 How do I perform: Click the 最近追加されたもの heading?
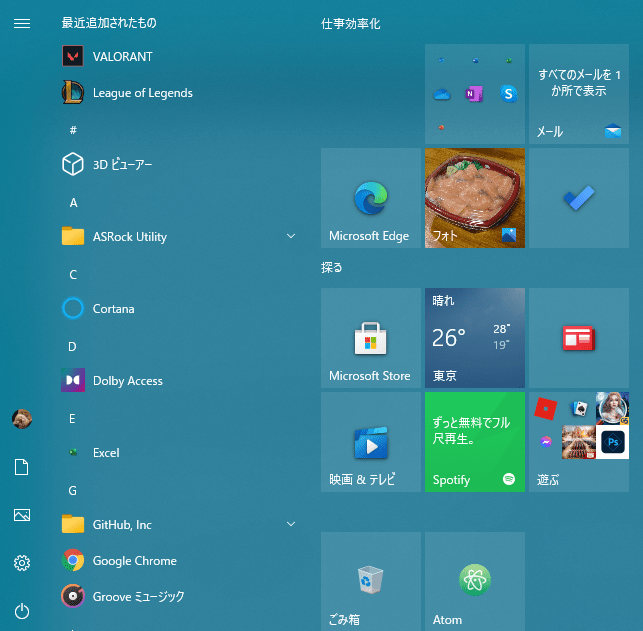tap(109, 23)
